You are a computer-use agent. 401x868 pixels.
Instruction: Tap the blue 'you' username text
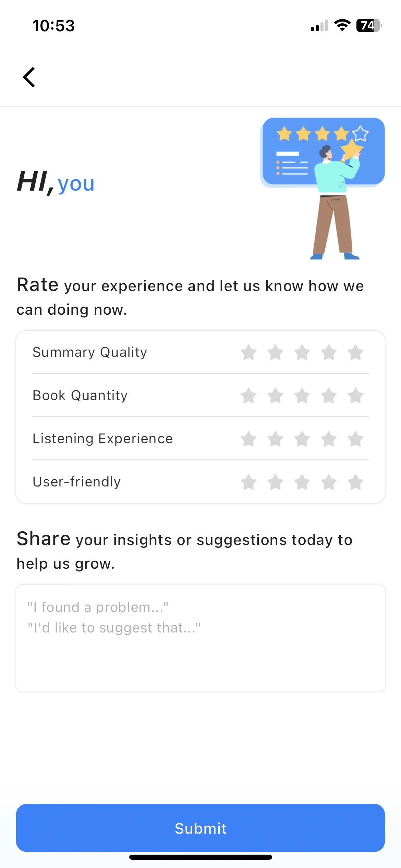[76, 184]
